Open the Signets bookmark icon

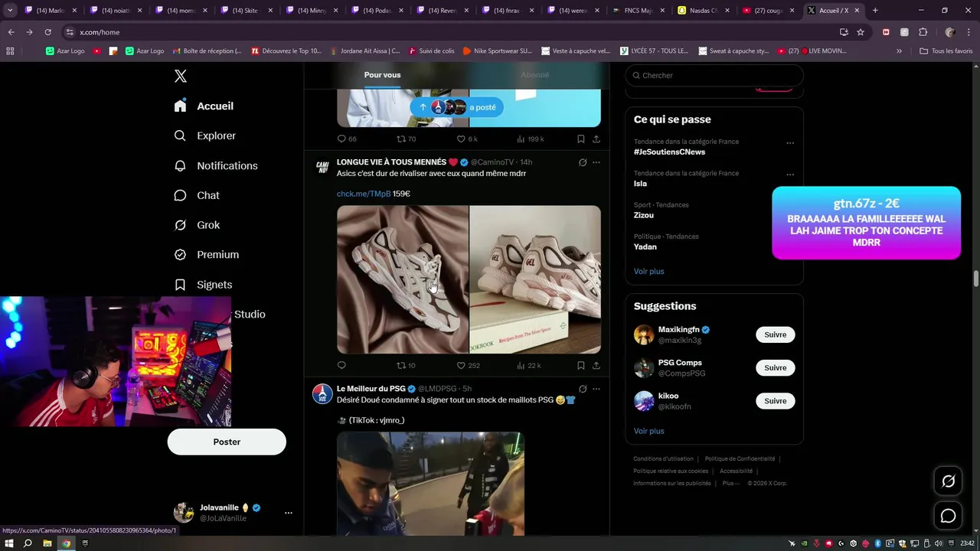click(180, 285)
